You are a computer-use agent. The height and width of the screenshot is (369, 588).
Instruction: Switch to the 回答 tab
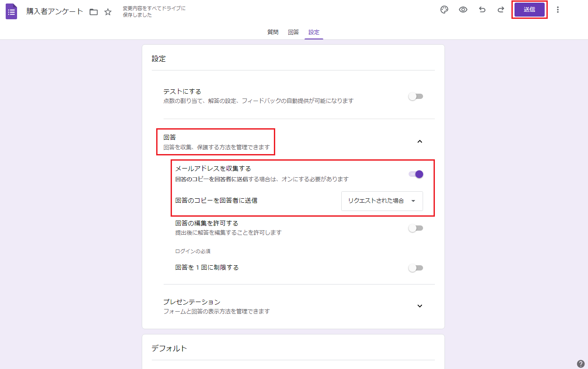coord(293,32)
